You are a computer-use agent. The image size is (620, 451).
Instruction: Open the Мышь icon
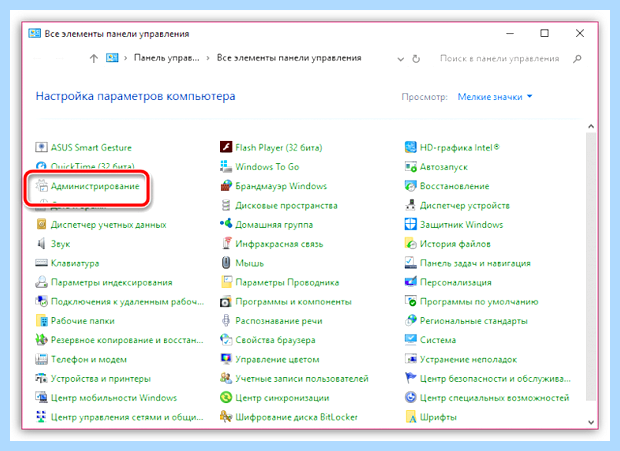point(226,263)
